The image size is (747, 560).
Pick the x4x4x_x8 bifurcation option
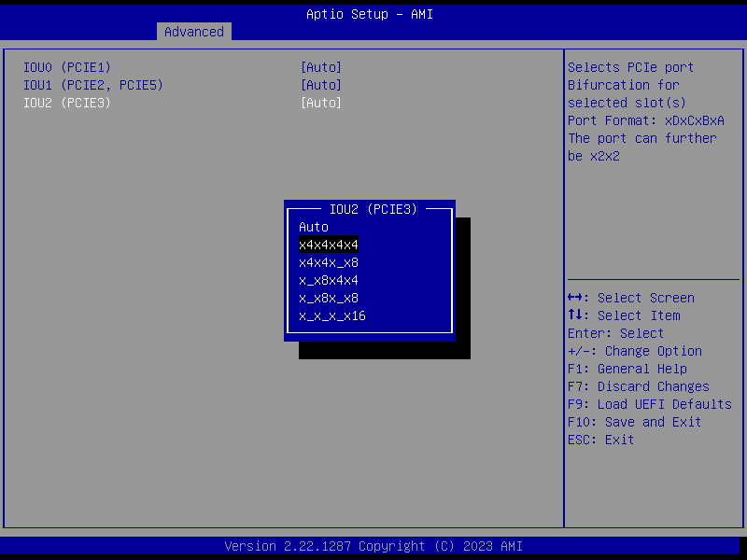(x=329, y=262)
